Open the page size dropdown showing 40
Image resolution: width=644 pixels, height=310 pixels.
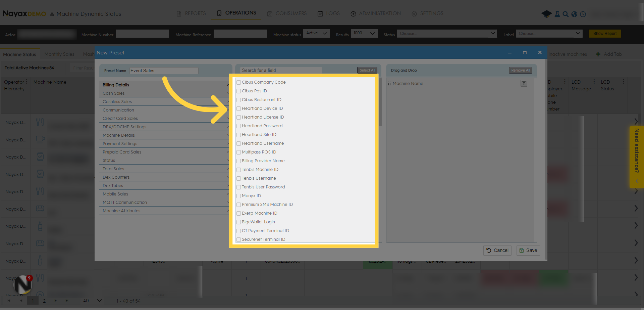click(x=93, y=301)
